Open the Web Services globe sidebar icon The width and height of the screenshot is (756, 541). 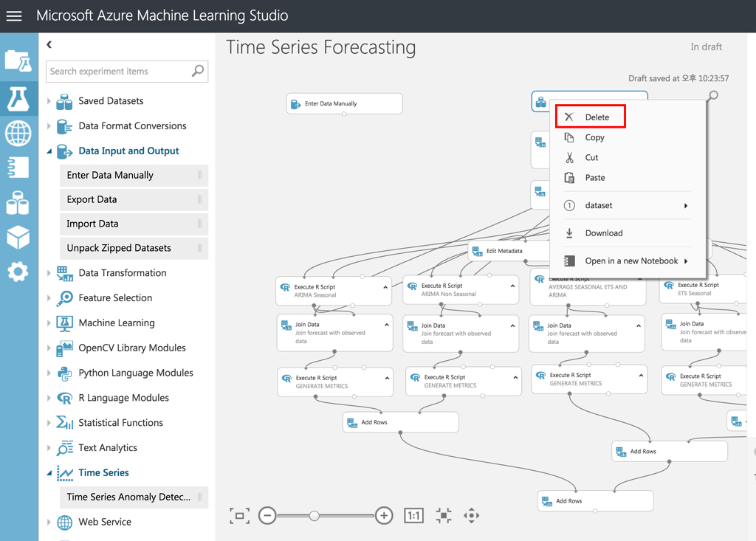(18, 133)
